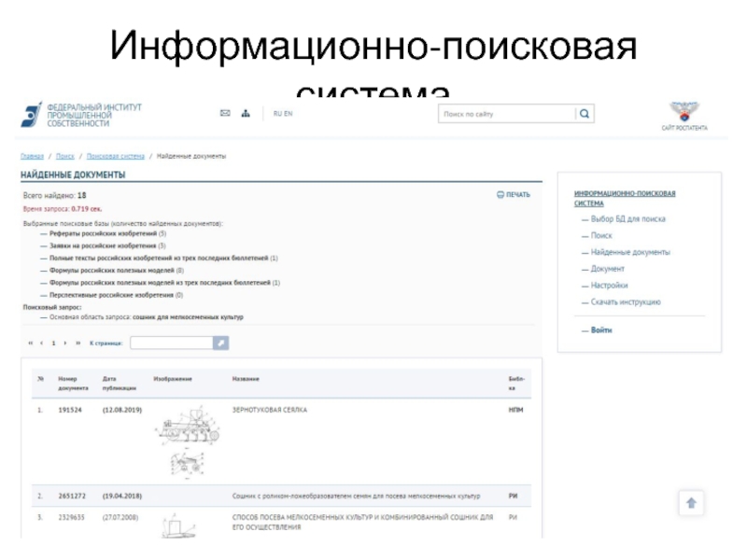Click the Войти login link
The image size is (747, 560).
tap(601, 329)
